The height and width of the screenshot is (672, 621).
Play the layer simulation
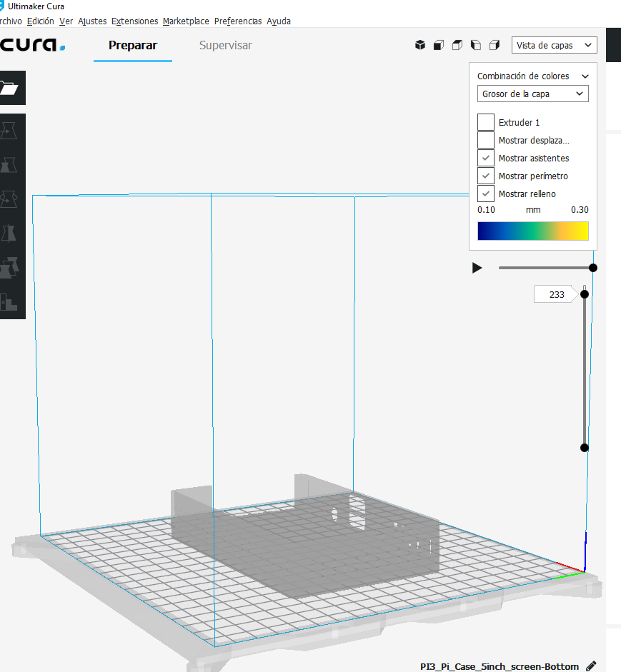[x=477, y=268]
